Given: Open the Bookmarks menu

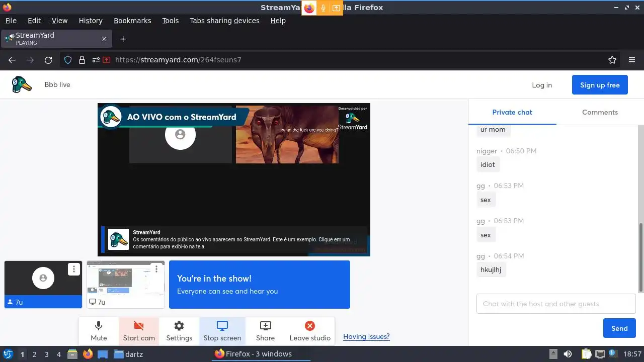Looking at the screenshot, I should 132,21.
